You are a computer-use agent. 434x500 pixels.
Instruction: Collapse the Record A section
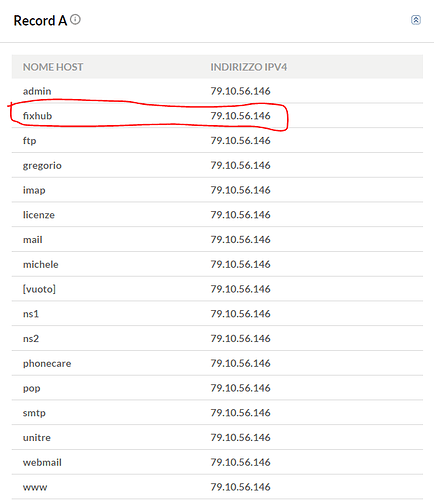416,20
